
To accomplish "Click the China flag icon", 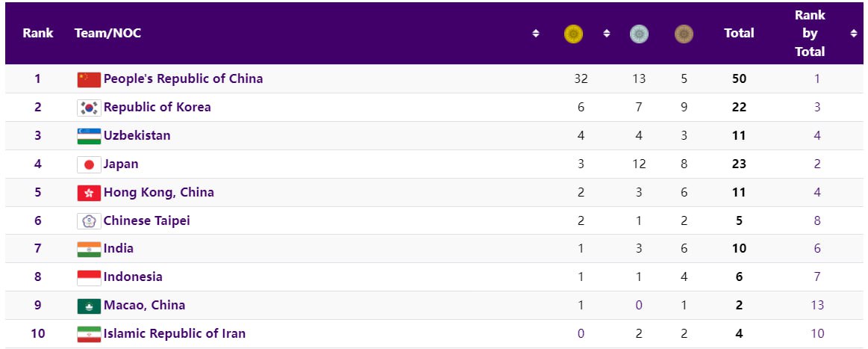I will [89, 79].
